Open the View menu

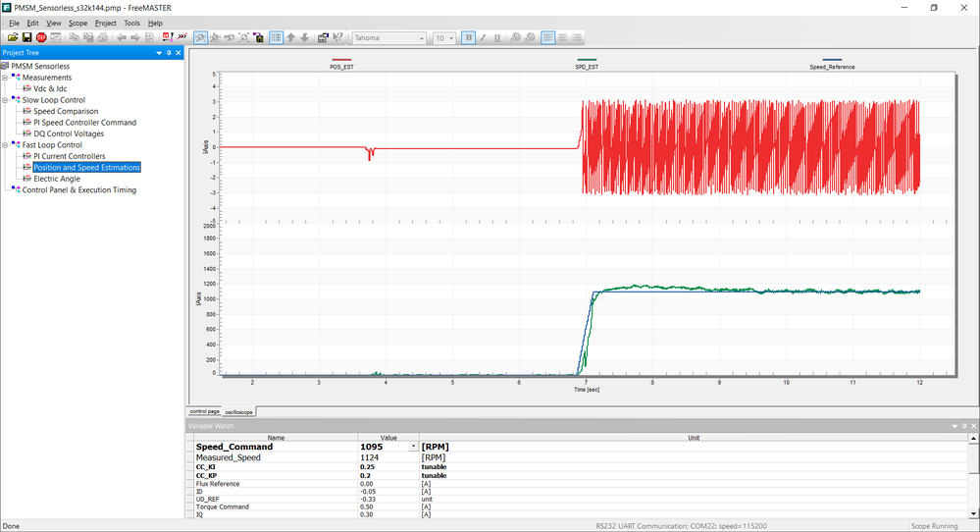[x=54, y=24]
